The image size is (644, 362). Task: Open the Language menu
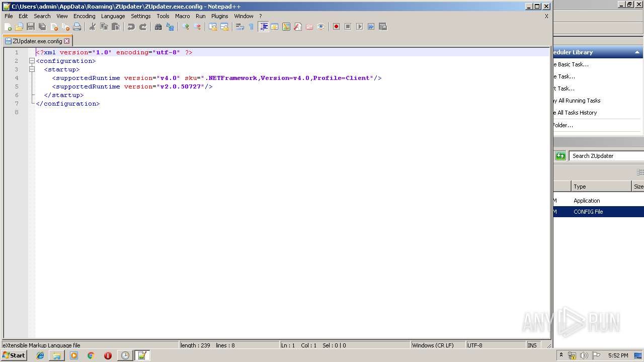point(113,16)
